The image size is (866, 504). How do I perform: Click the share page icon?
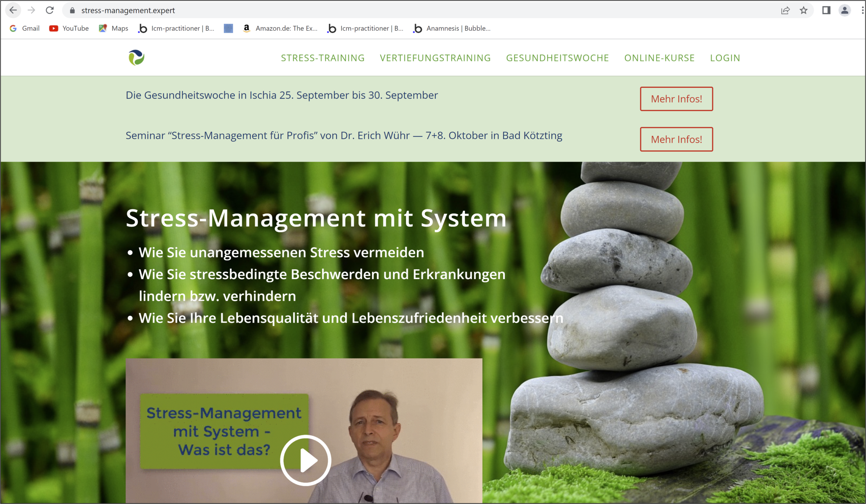click(785, 10)
